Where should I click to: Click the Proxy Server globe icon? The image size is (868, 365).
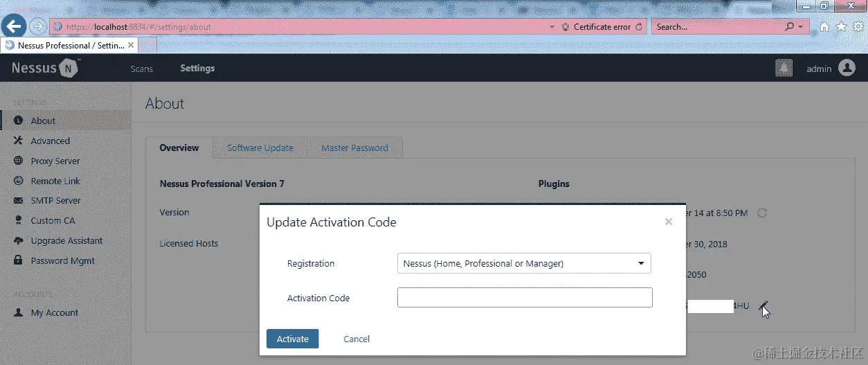19,161
